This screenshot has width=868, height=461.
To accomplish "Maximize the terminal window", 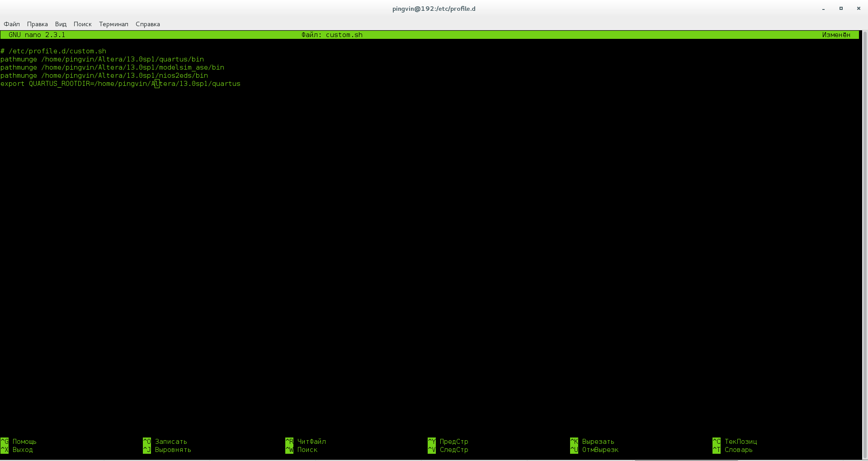I will tap(841, 9).
